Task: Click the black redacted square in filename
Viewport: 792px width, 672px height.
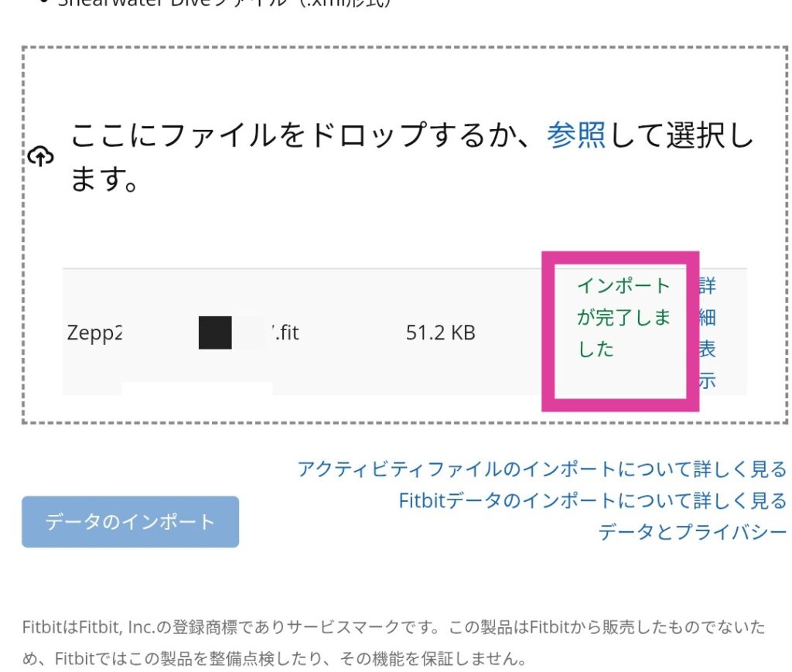Action: 215,333
